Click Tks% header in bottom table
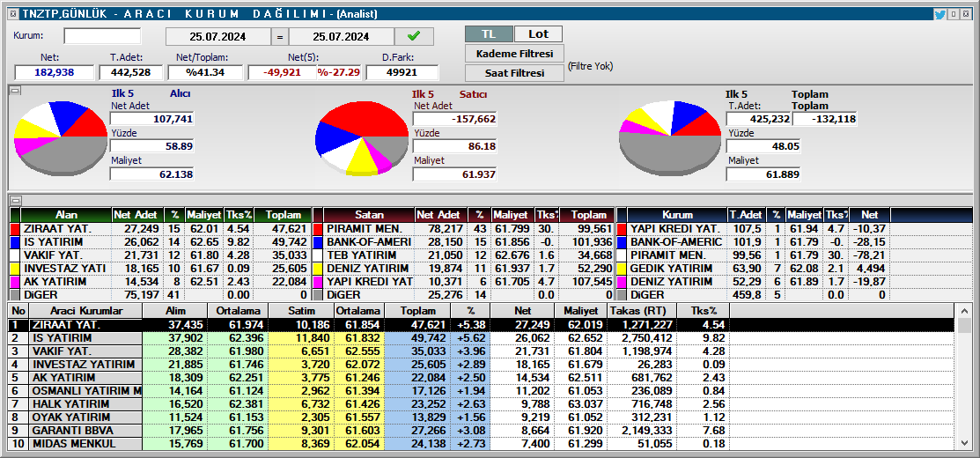The width and height of the screenshot is (980, 458). 704,311
